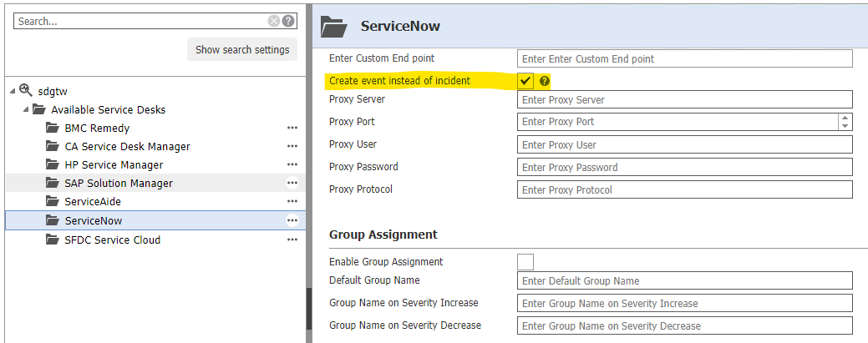Click the HP Service Manager folder icon

53,165
